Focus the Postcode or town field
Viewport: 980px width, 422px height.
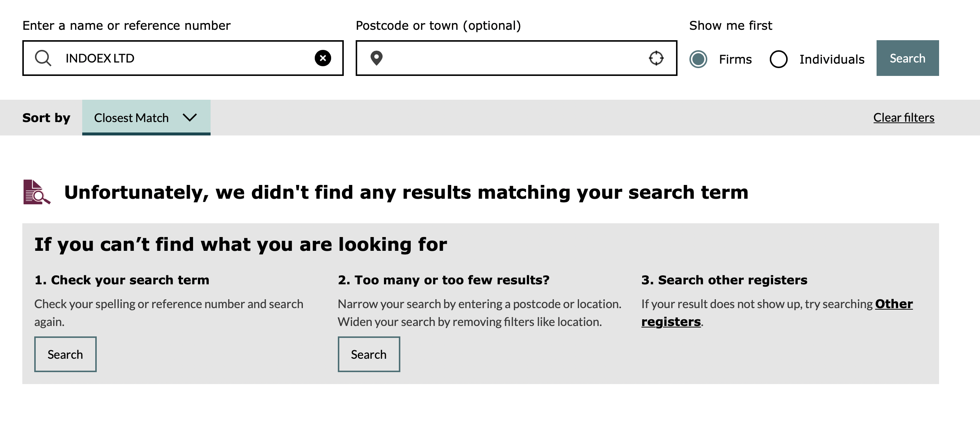516,58
